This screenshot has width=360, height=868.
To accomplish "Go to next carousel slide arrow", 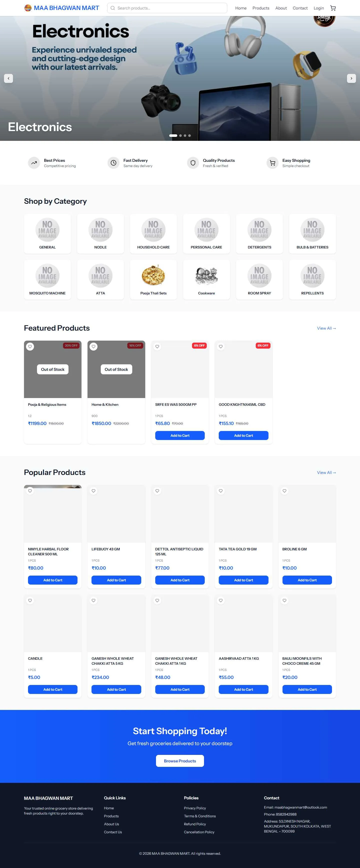I will [351, 78].
